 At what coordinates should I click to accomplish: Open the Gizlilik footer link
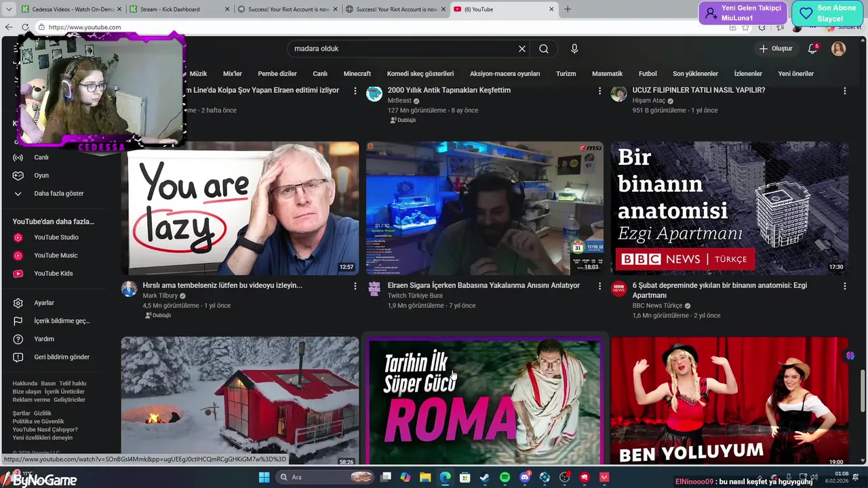click(43, 413)
